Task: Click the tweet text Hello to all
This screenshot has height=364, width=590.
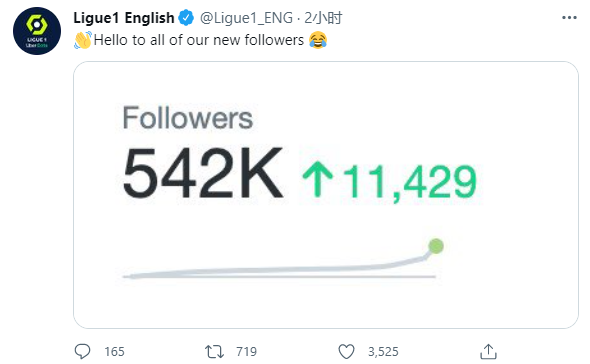Action: 198,40
